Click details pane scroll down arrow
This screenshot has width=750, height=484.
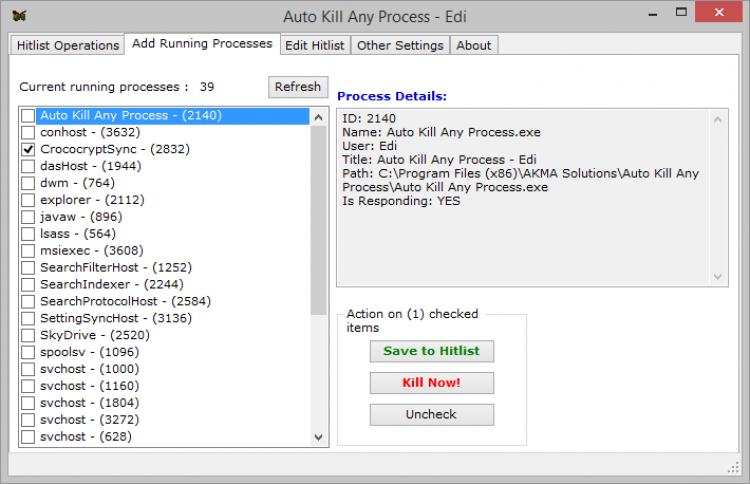(x=720, y=276)
